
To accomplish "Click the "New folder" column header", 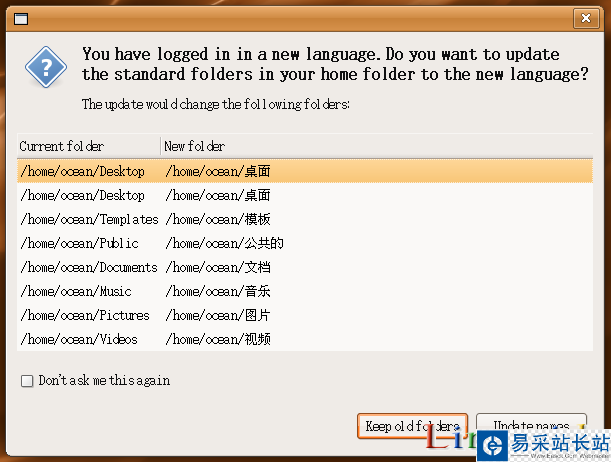I will pyautogui.click(x=375, y=147).
